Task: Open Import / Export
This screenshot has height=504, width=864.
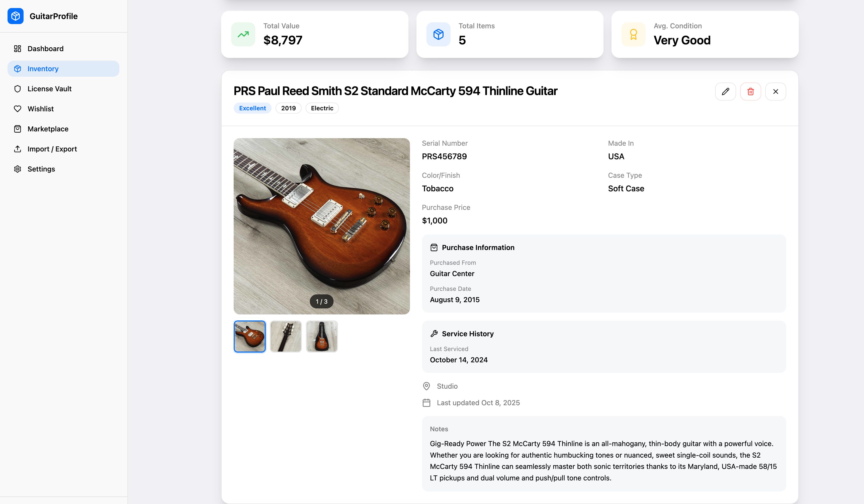Action: pyautogui.click(x=52, y=149)
